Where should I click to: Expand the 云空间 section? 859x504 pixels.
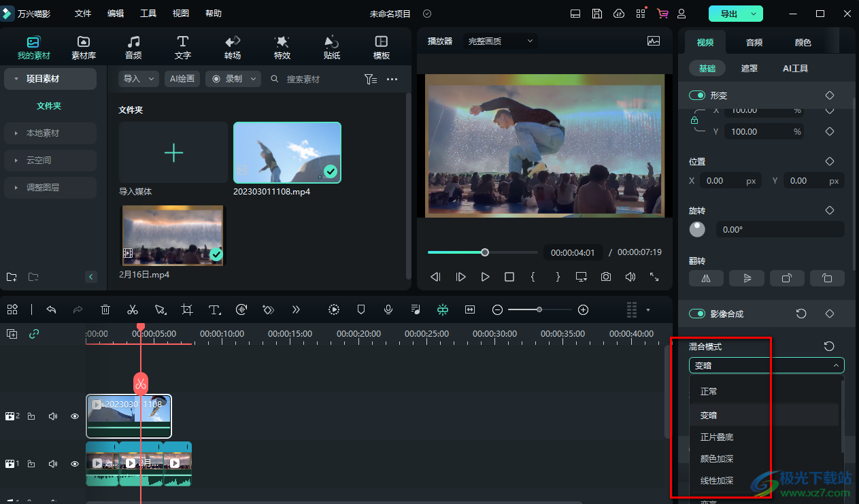point(50,161)
